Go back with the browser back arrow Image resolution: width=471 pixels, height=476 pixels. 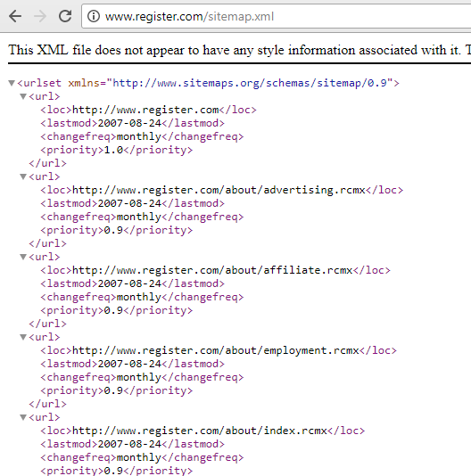point(15,16)
